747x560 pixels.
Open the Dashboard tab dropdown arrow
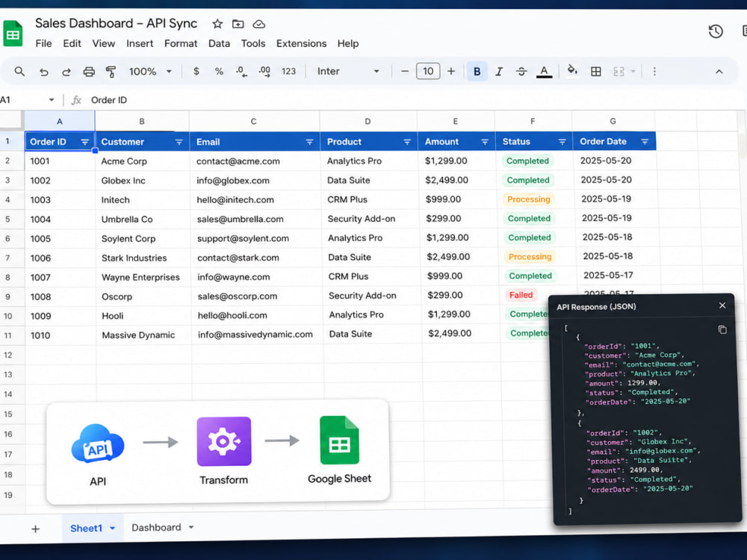(x=191, y=527)
